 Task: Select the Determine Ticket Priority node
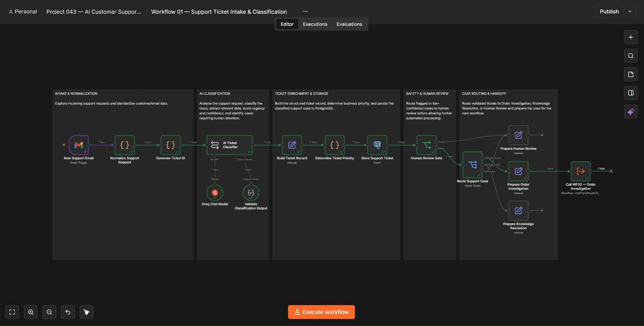coord(335,145)
